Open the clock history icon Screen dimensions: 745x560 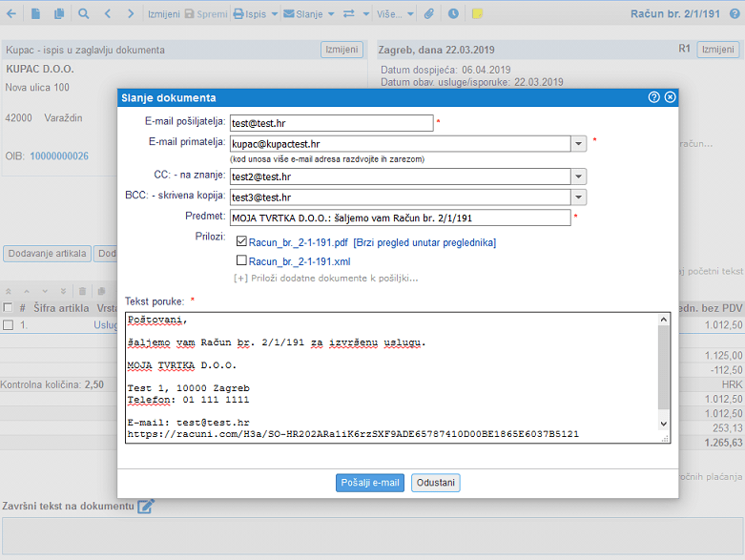(453, 14)
